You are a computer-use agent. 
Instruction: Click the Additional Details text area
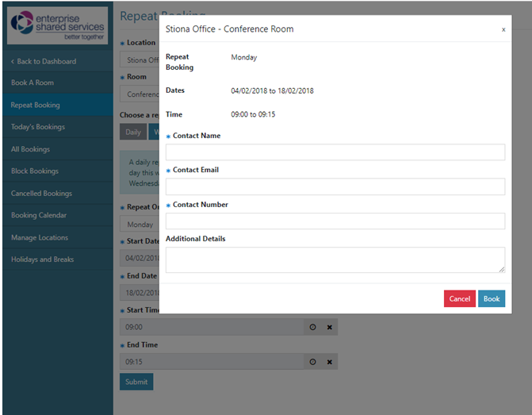click(x=335, y=259)
